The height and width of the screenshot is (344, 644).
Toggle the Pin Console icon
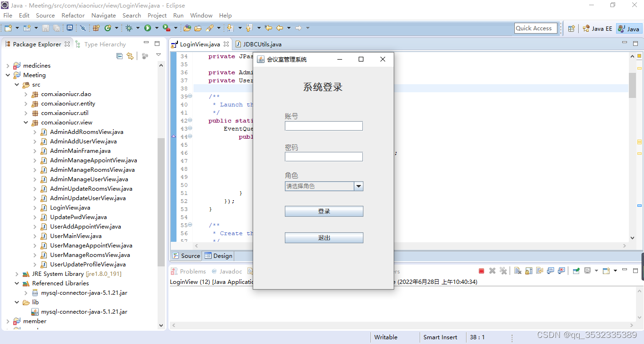[x=576, y=271]
